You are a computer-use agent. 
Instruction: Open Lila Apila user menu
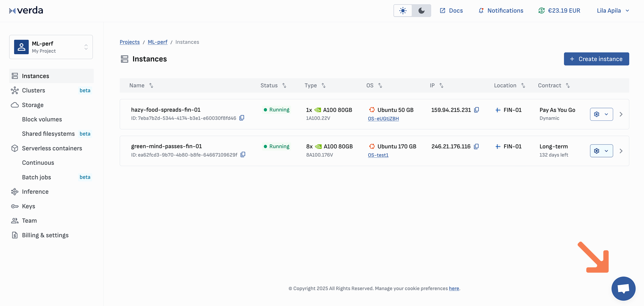point(613,10)
